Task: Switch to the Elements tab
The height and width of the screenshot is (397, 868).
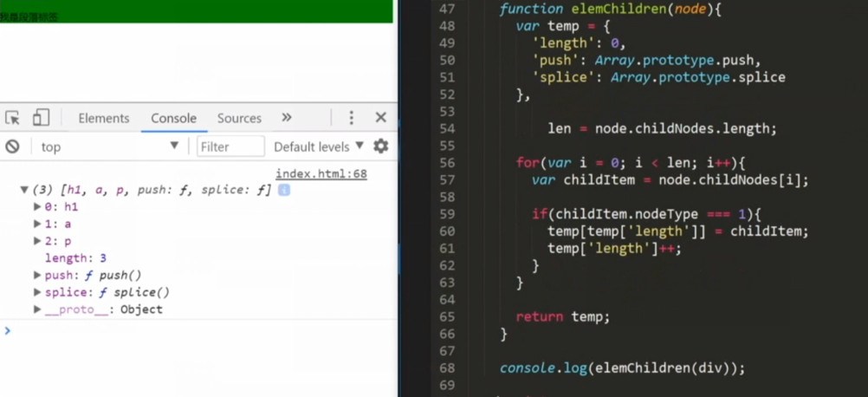Action: coord(103,118)
